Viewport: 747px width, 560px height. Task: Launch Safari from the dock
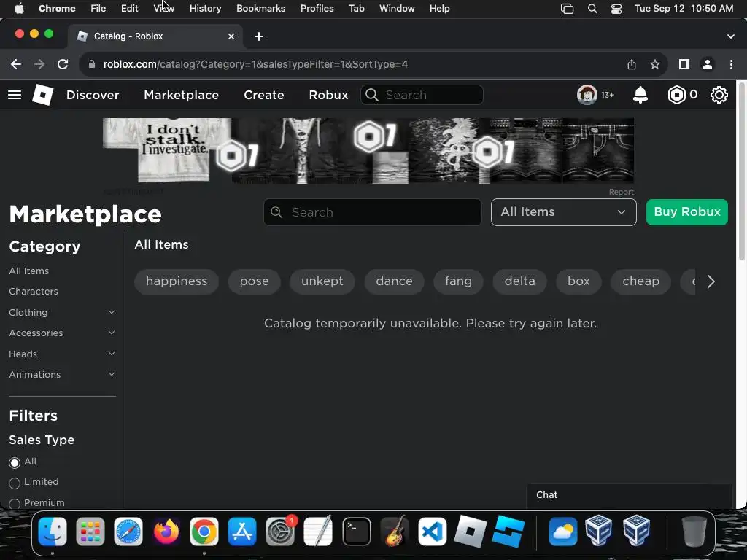point(128,532)
